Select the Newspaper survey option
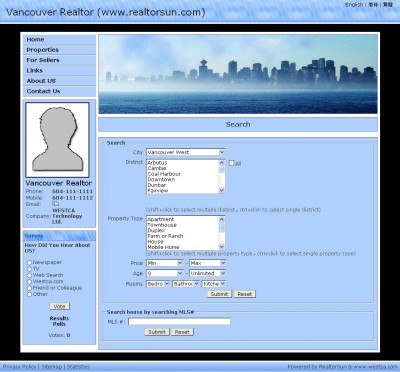400x372 pixels. point(29,263)
